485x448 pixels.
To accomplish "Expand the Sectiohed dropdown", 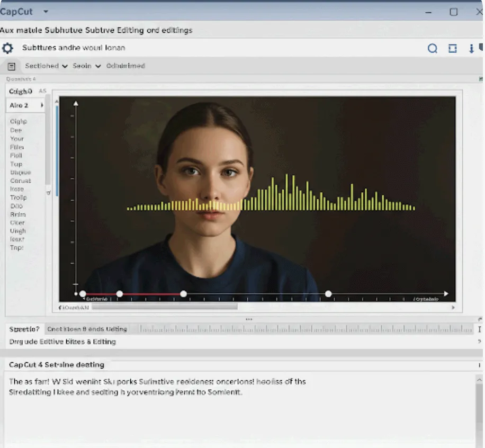I will tap(65, 66).
